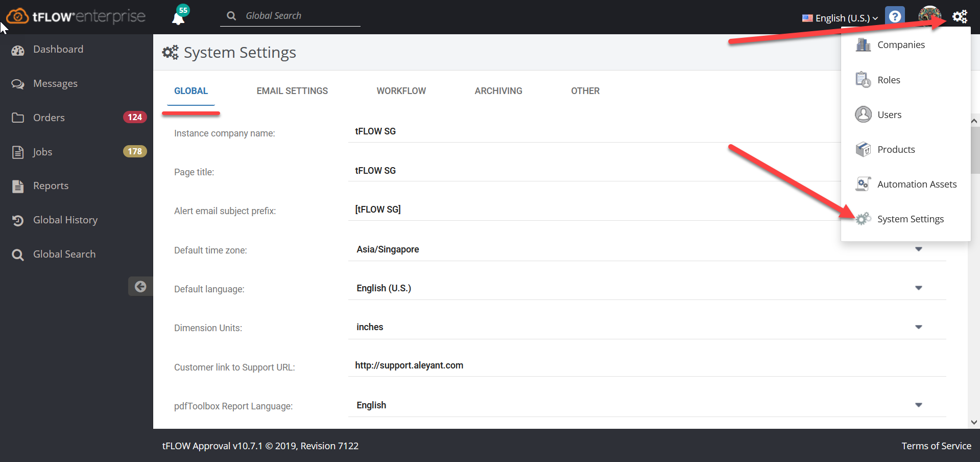Click the 124 badge on Orders

(135, 117)
